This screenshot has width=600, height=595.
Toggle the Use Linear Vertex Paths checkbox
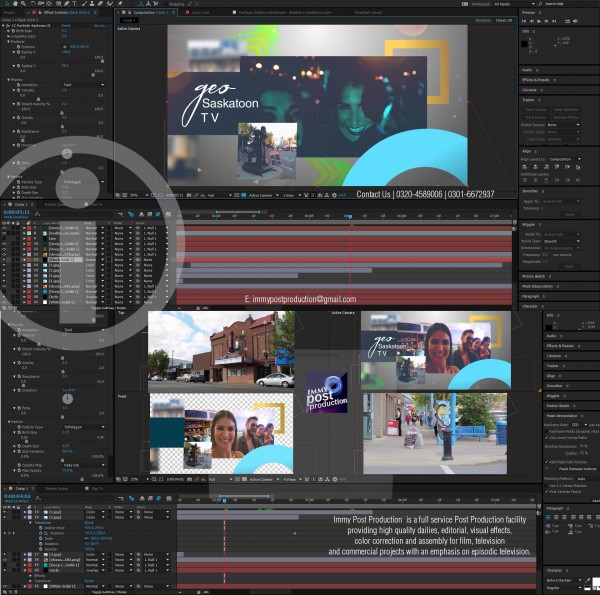(x=546, y=438)
